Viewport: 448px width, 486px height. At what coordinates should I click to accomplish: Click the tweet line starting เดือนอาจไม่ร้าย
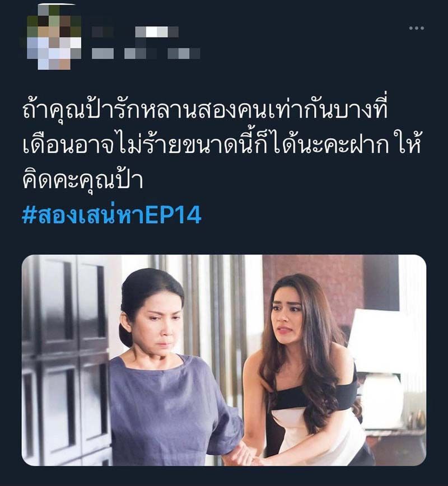[222, 145]
